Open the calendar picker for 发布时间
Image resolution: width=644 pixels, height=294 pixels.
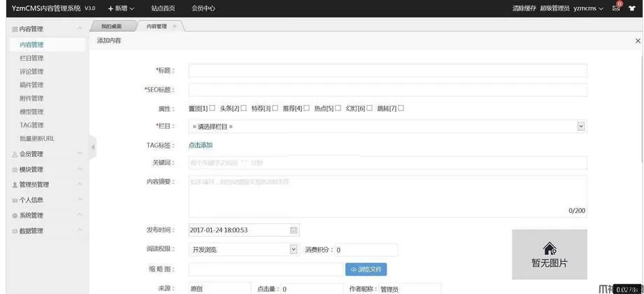[294, 230]
